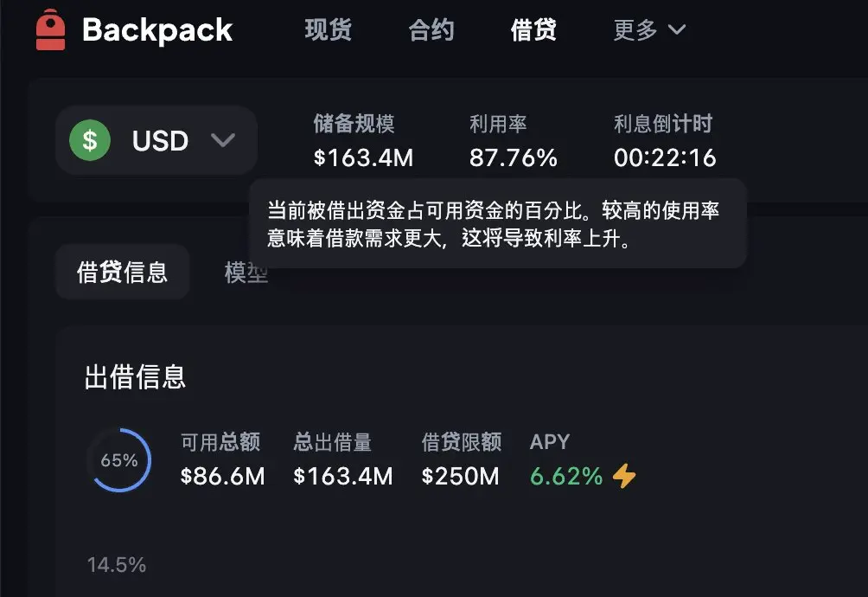
Task: Select the 借贷 lending menu
Action: point(533,29)
